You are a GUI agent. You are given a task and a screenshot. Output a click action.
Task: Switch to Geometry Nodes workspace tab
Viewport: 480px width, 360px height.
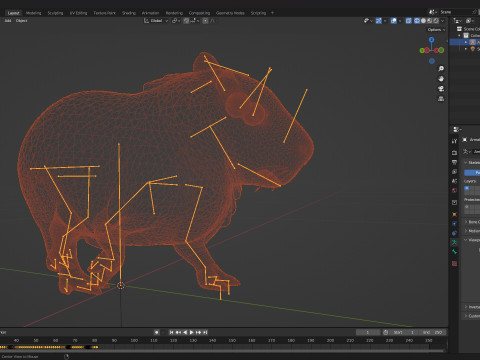(x=230, y=13)
